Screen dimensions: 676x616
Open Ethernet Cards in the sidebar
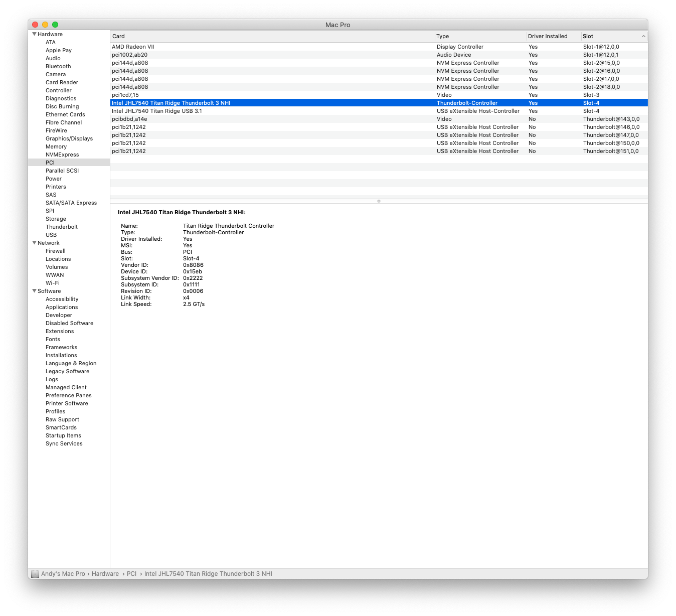point(65,114)
